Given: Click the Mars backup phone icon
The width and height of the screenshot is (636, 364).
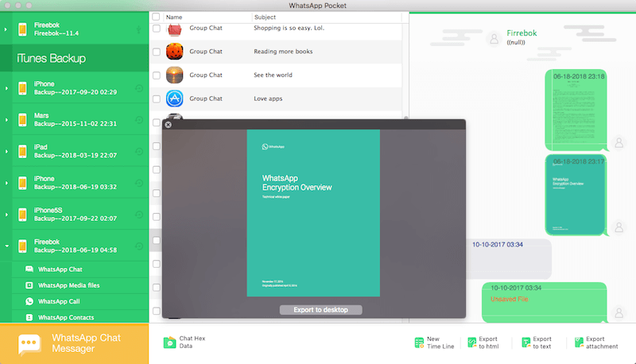Looking at the screenshot, I should [x=23, y=119].
